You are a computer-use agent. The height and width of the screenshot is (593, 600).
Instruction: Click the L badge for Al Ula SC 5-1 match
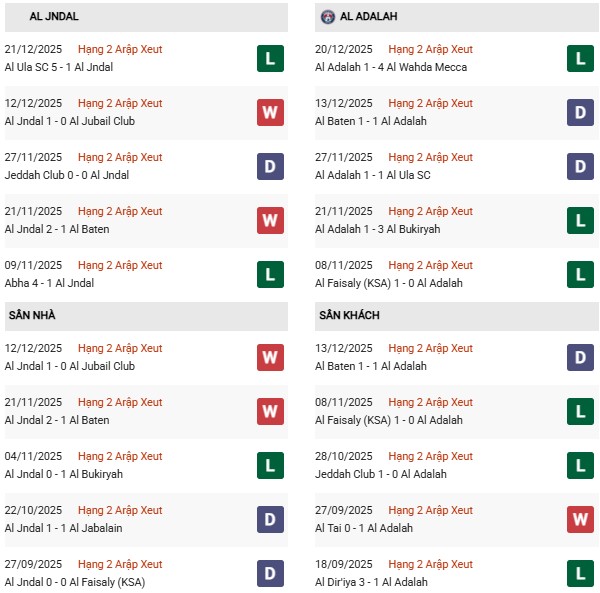click(x=270, y=58)
